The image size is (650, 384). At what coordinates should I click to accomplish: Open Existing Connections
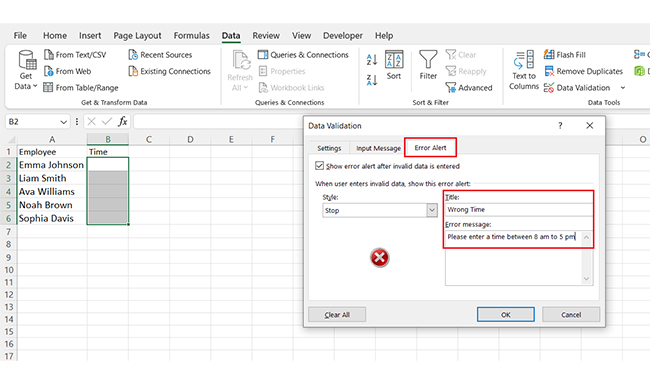pos(169,71)
